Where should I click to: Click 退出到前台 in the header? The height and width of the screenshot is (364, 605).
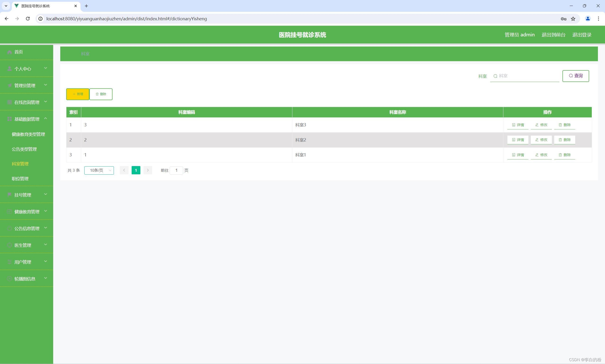click(553, 35)
